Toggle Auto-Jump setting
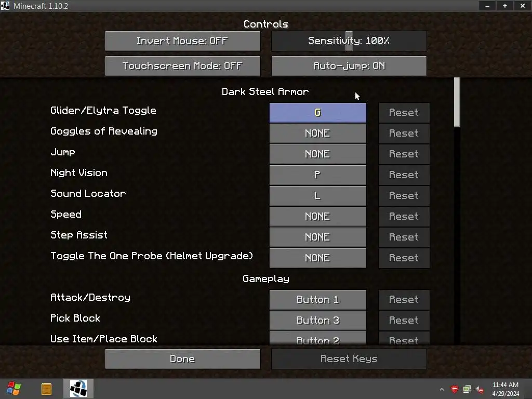 (x=349, y=66)
